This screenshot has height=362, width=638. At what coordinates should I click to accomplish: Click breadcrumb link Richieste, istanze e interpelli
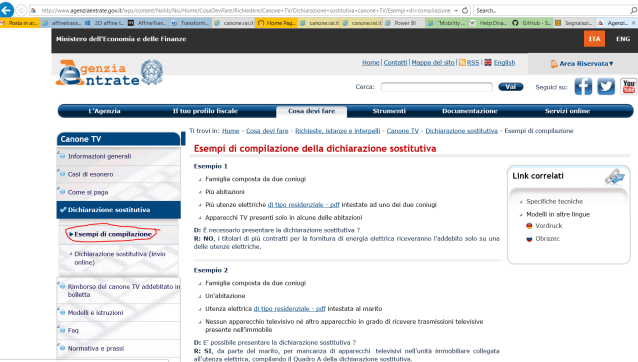tap(338, 131)
